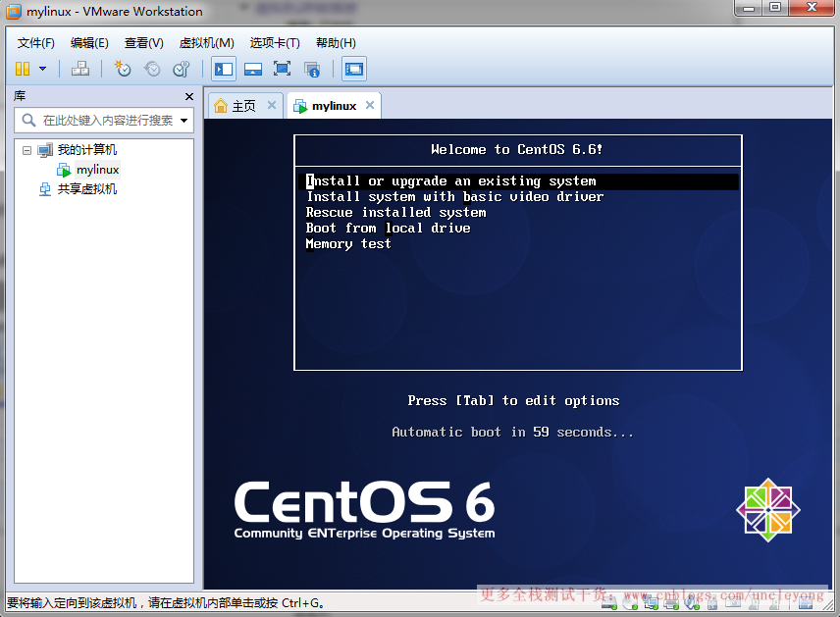
Task: Open the 帮助(H) menu
Action: (x=336, y=43)
